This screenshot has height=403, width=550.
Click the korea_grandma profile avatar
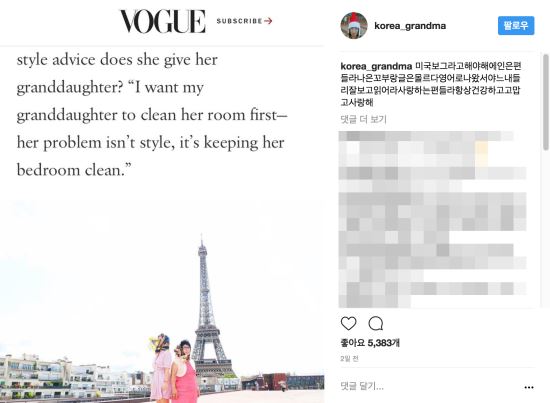[354, 26]
